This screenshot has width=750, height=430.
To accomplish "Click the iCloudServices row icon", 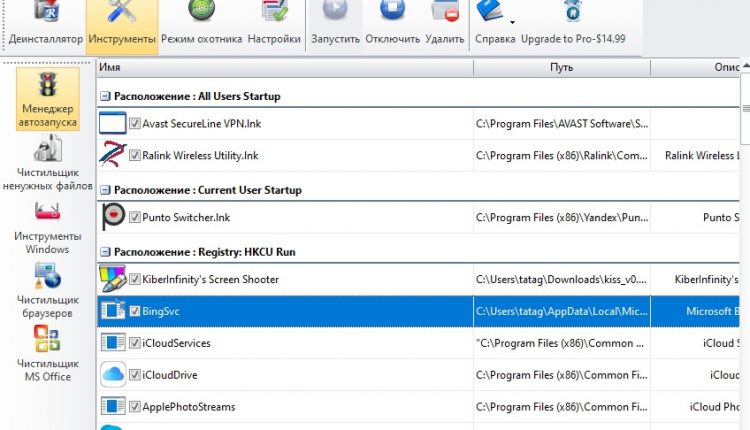I will 113,342.
